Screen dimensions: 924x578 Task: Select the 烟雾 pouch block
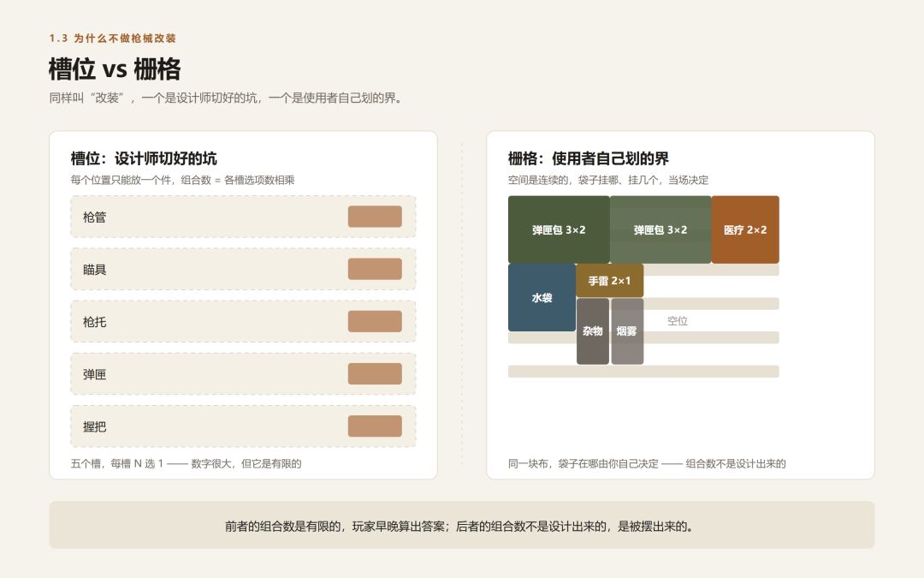pyautogui.click(x=627, y=331)
